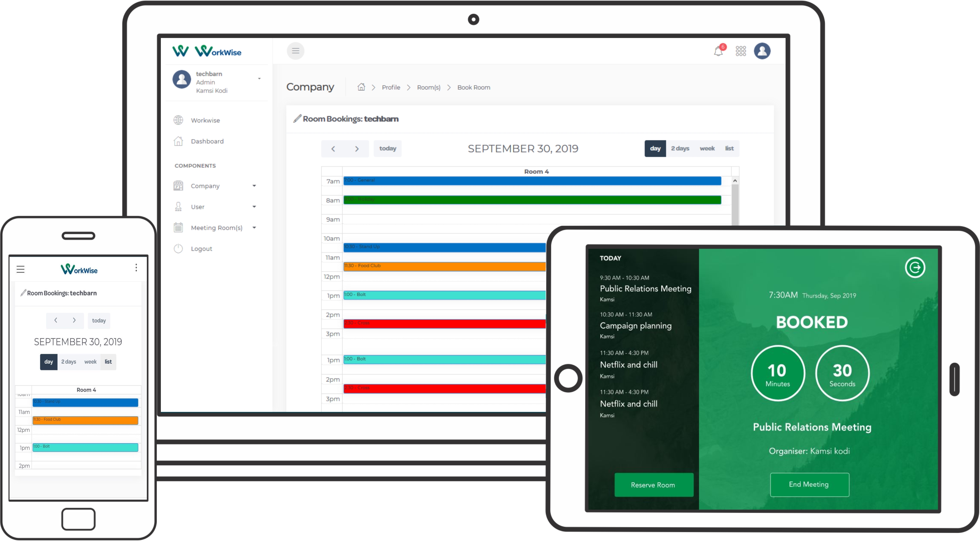Click the blue 7:00 General event bar
The width and height of the screenshot is (980, 541).
[532, 181]
